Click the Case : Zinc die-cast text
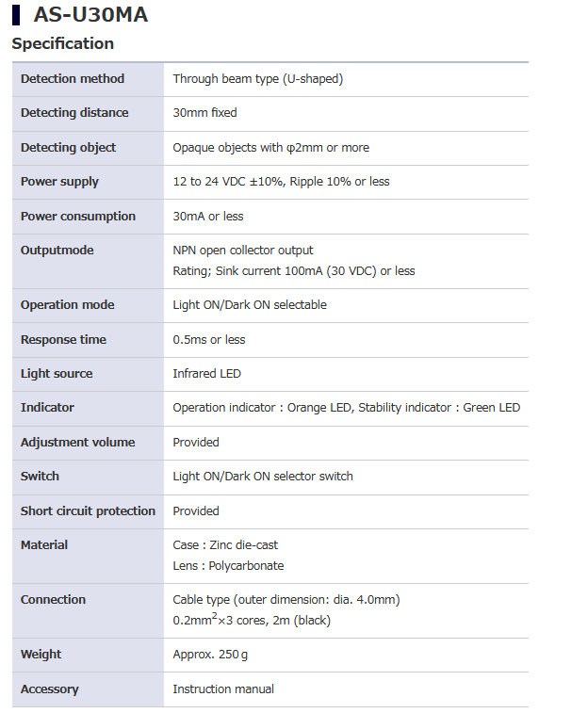Screen dimensions: 588x713 point(225,545)
